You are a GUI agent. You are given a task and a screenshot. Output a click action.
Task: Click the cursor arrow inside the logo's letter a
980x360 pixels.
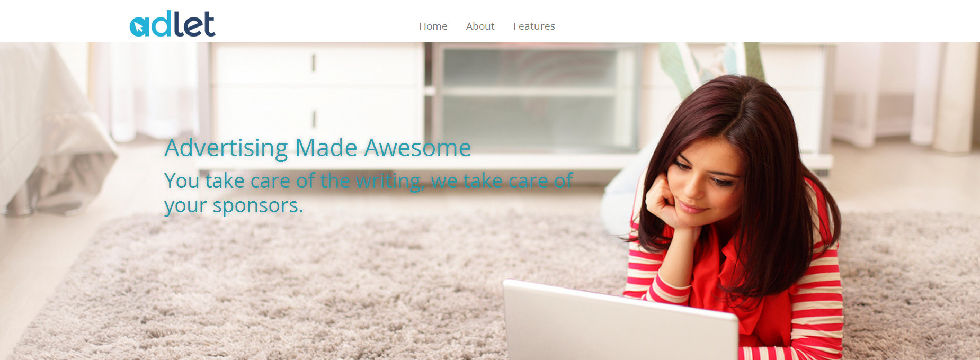(139, 27)
